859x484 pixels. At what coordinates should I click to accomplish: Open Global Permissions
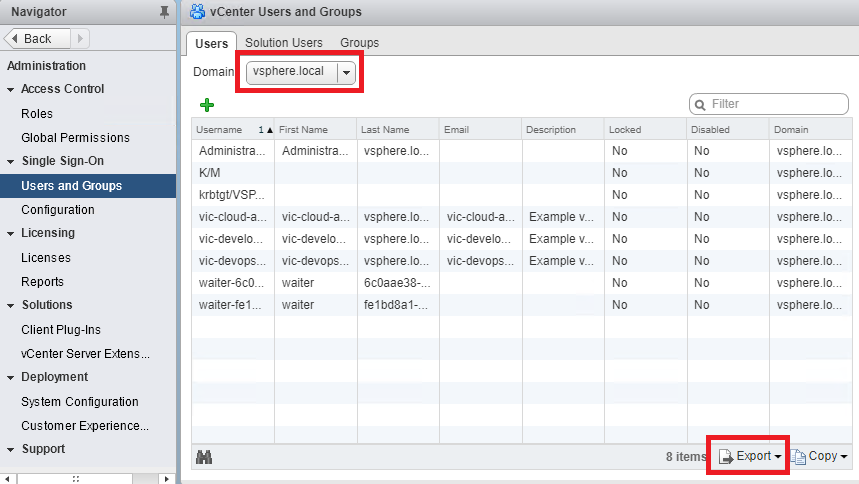pos(75,138)
